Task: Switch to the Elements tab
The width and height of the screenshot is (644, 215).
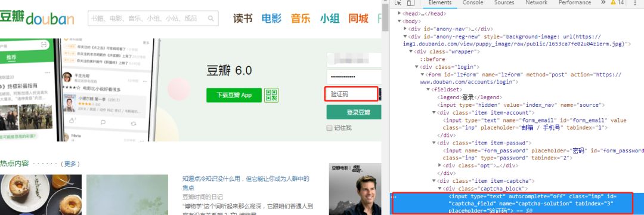Action: click(x=440, y=2)
